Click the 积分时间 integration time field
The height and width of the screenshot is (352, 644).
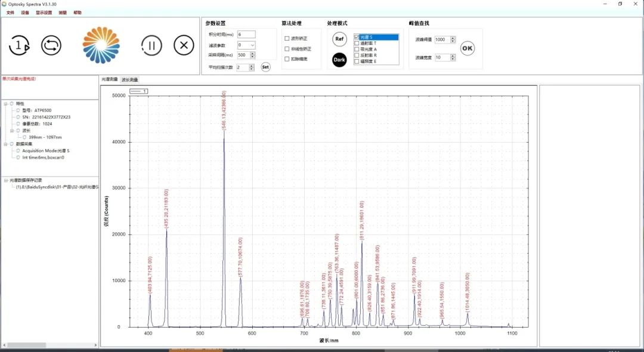click(x=246, y=35)
